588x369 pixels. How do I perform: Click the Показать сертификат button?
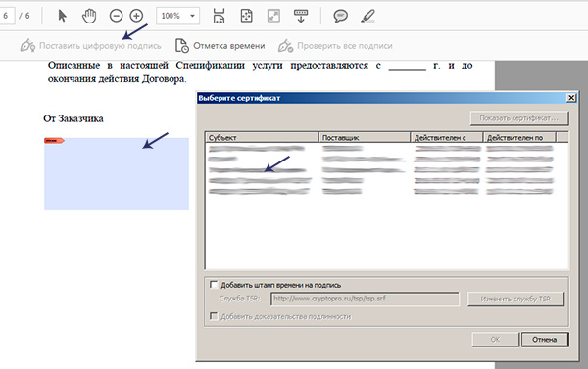tap(519, 118)
